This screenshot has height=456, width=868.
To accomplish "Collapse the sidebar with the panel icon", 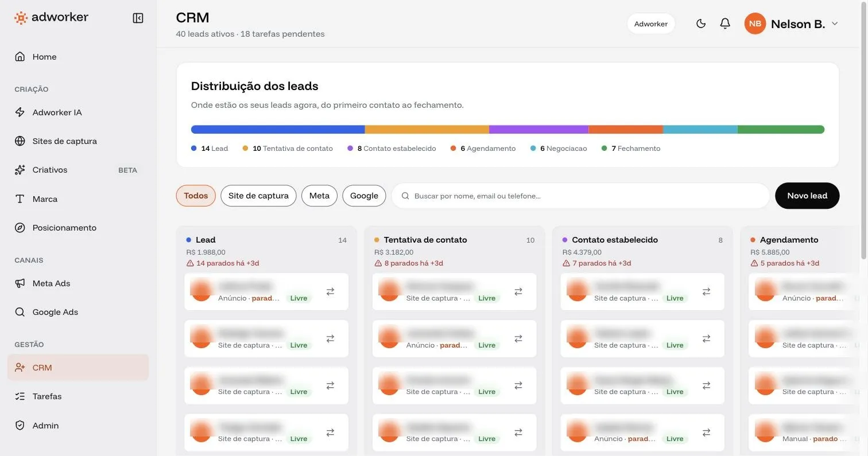I will click(x=138, y=18).
